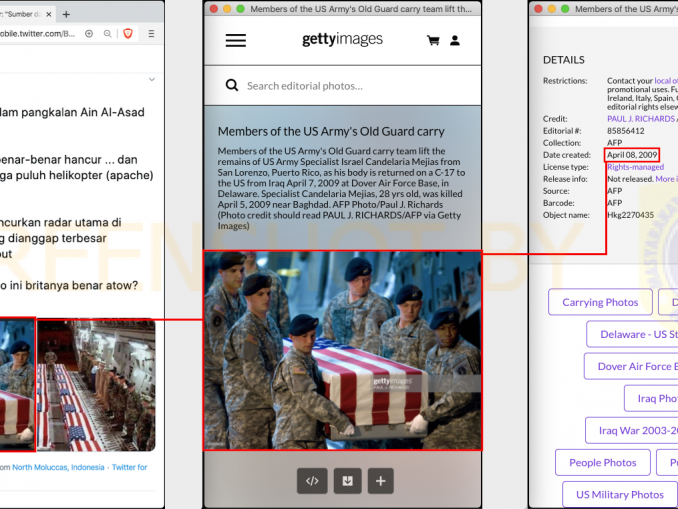This screenshot has height=509, width=678.
Task: Open the coffins in aircraft tweet photo
Action: (96, 385)
